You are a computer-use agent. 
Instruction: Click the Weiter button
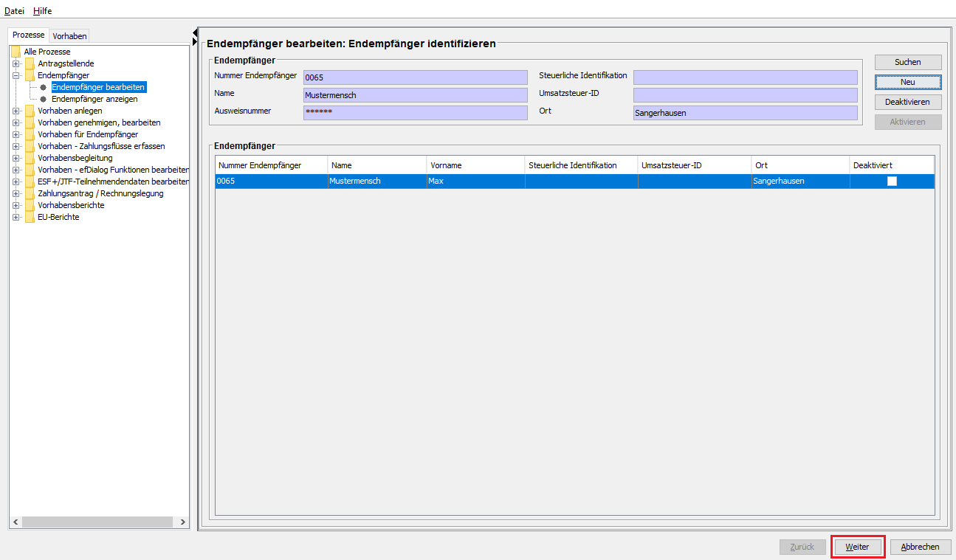click(857, 547)
